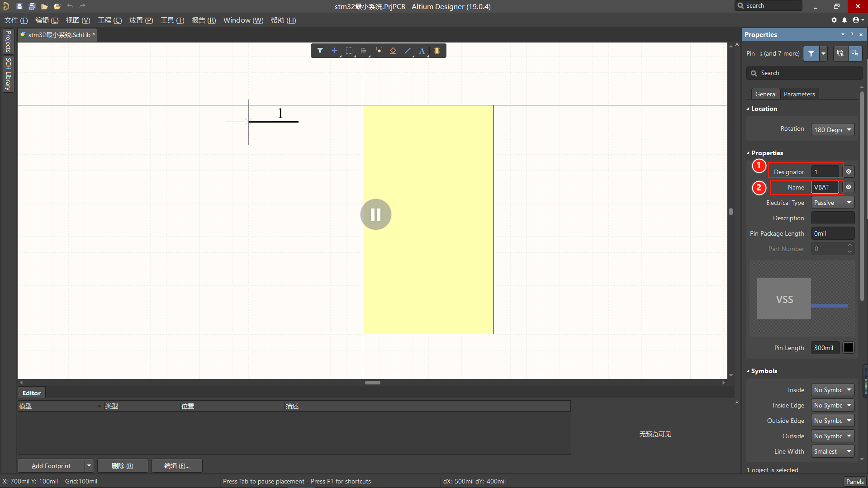This screenshot has width=868, height=488.
Task: Open the 工具 (T) menu
Action: point(172,20)
